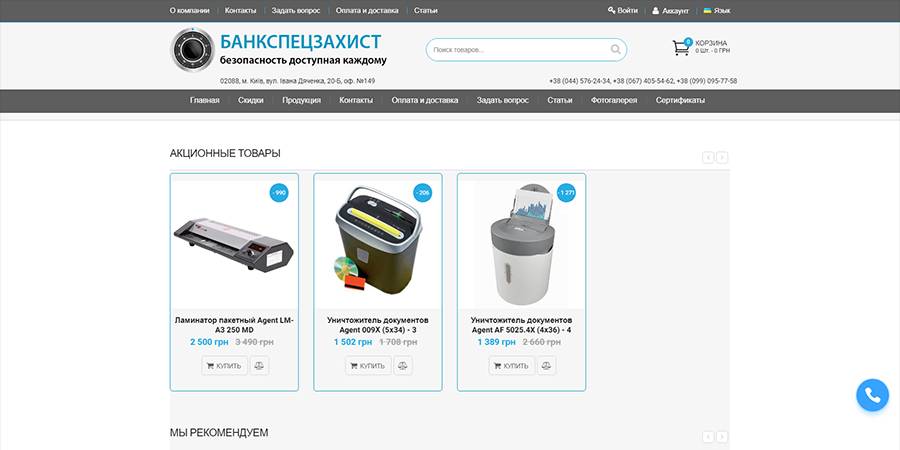Viewport: 900px width, 450px height.
Task: Open the Язык language dropdown
Action: click(717, 10)
